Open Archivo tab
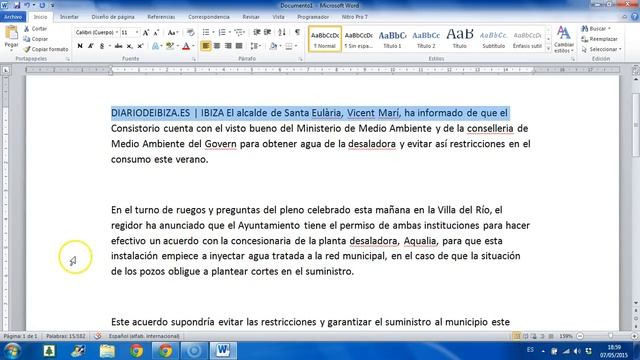 click(x=13, y=17)
